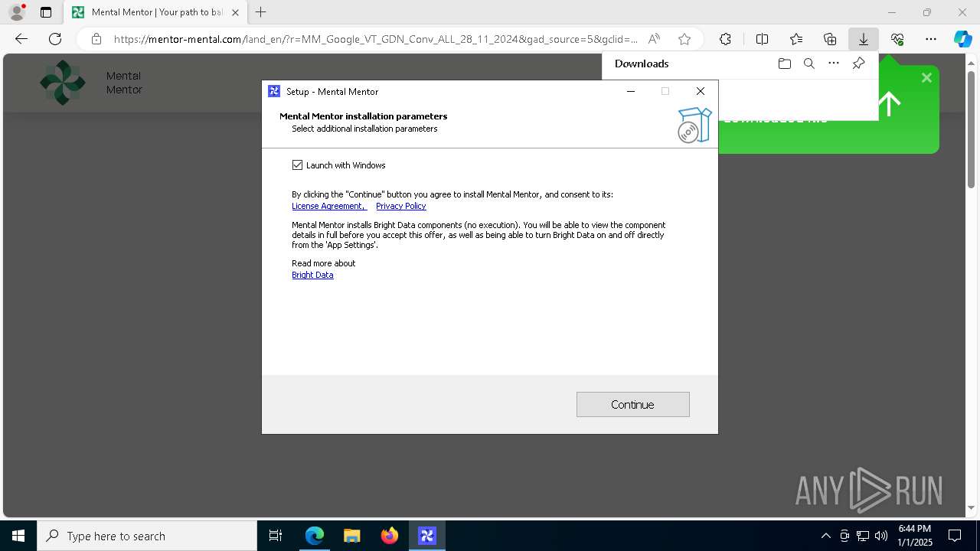Image resolution: width=980 pixels, height=551 pixels.
Task: Open more options in Downloads panel
Action: 834,64
